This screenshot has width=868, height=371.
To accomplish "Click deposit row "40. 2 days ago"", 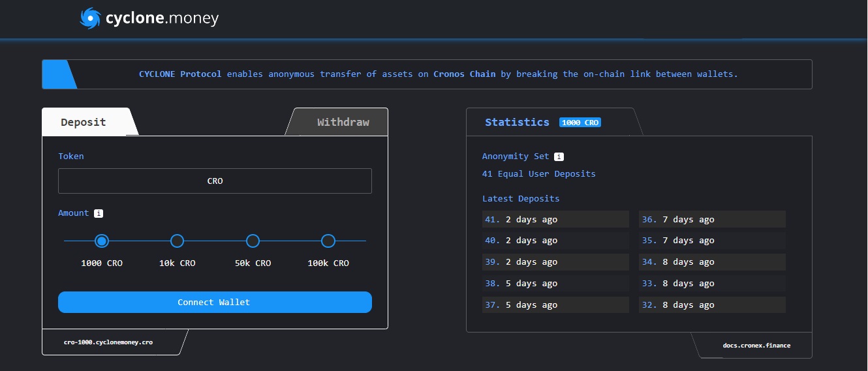I will tap(555, 241).
